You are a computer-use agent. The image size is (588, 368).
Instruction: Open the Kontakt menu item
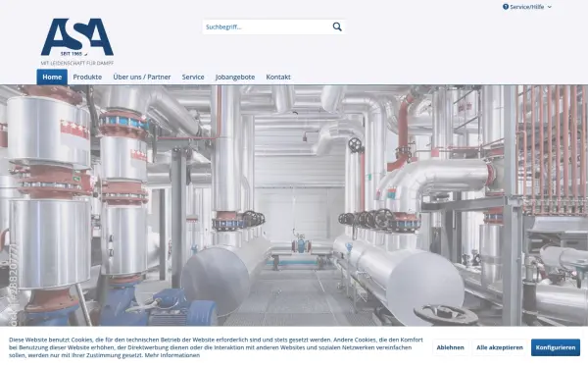278,77
